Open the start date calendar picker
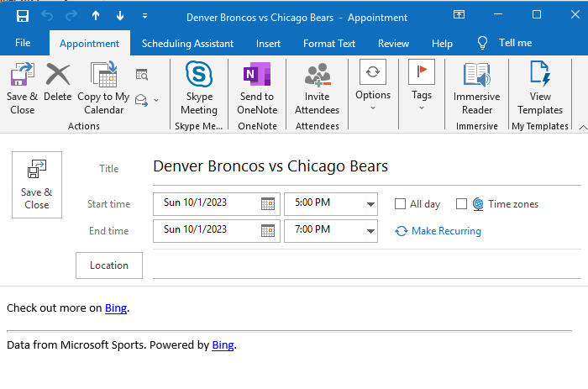This screenshot has height=389, width=588. tap(268, 203)
